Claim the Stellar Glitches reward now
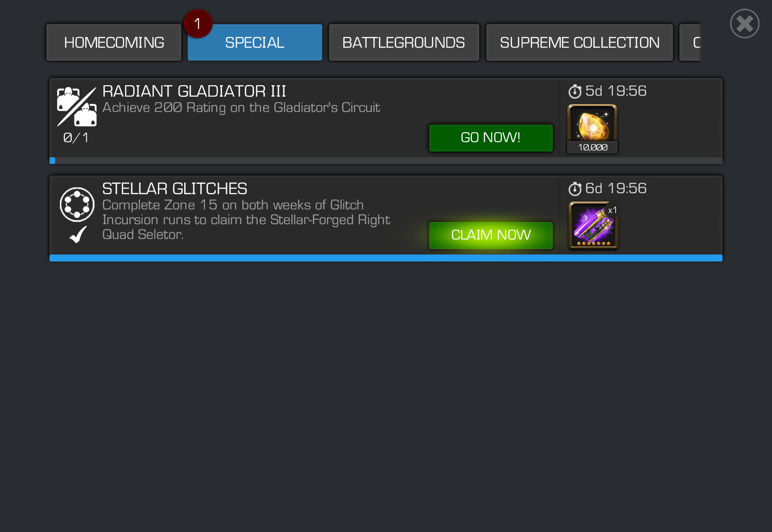Screen dimensions: 772x532 (x=491, y=235)
